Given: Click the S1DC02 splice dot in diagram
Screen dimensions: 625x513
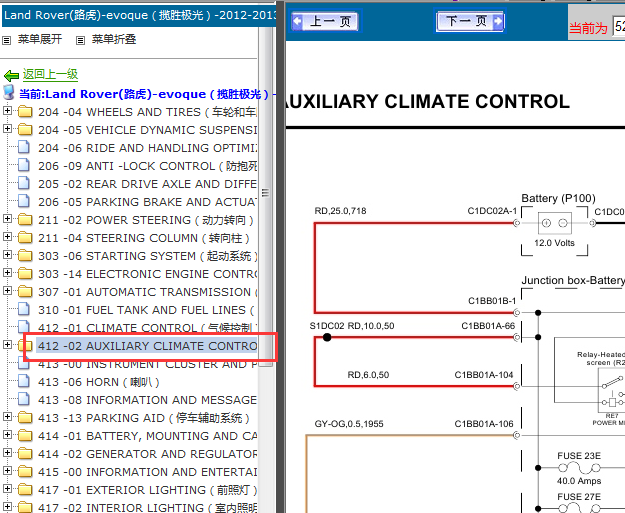Looking at the screenshot, I should point(327,337).
